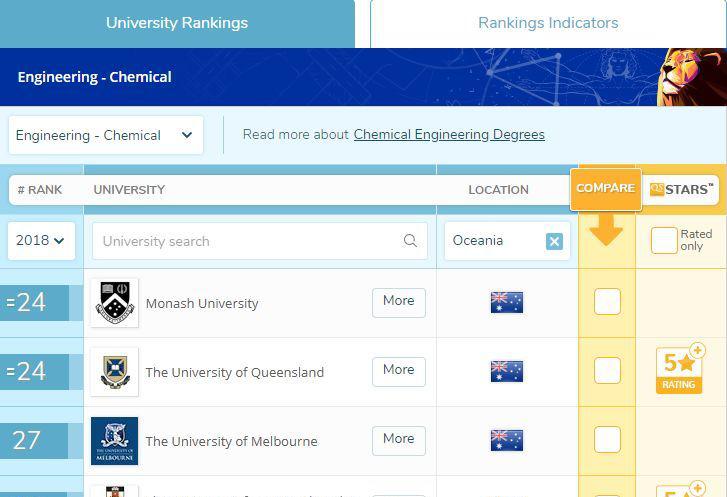Image resolution: width=727 pixels, height=497 pixels.
Task: Click the search magnifier icon
Action: click(x=410, y=241)
